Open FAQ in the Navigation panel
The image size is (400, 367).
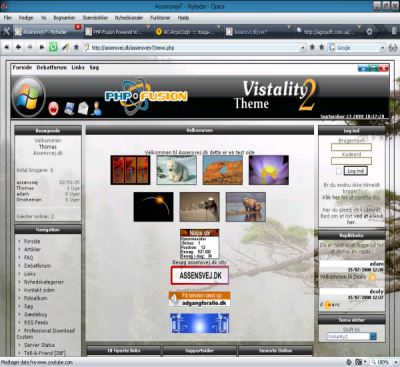click(29, 257)
